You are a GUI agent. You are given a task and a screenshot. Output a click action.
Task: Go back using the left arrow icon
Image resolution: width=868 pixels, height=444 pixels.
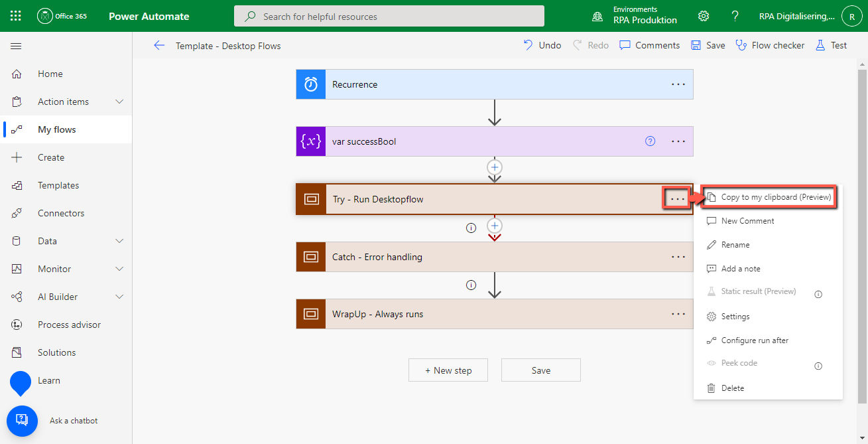coord(159,46)
